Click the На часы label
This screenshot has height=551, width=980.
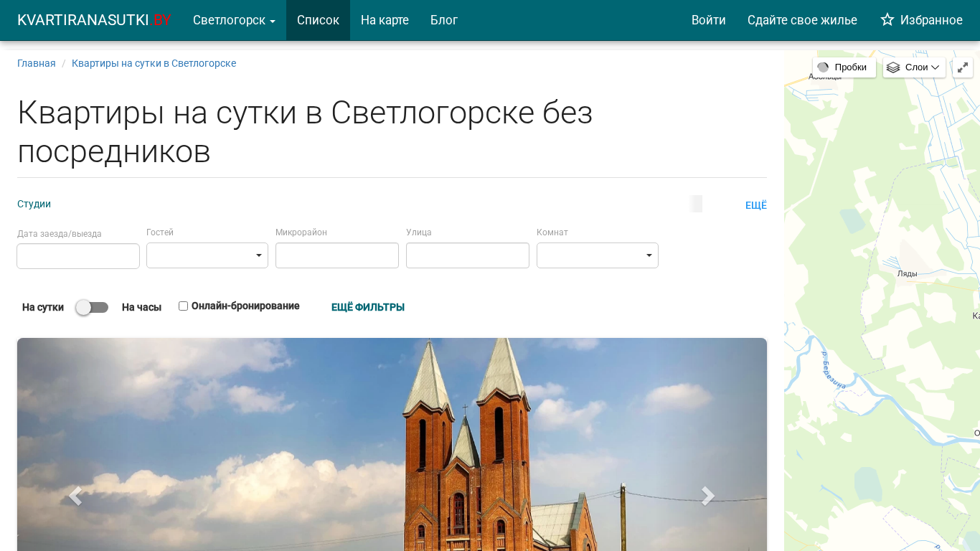pos(141,307)
